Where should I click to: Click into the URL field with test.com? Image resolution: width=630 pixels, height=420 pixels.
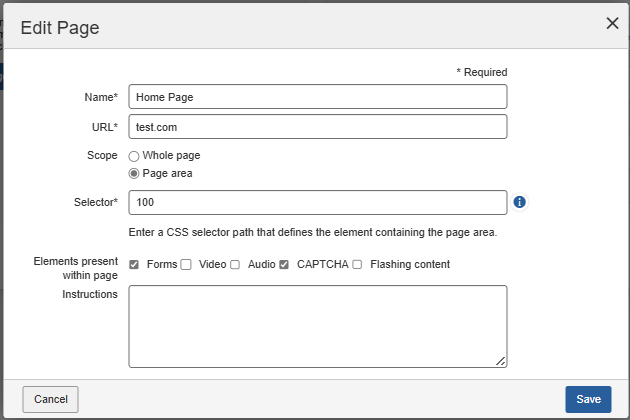(318, 127)
